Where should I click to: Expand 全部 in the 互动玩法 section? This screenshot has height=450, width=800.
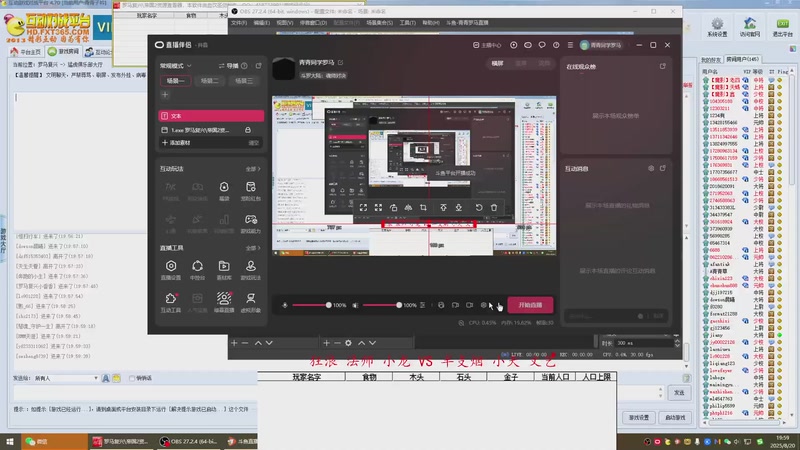pyautogui.click(x=253, y=169)
